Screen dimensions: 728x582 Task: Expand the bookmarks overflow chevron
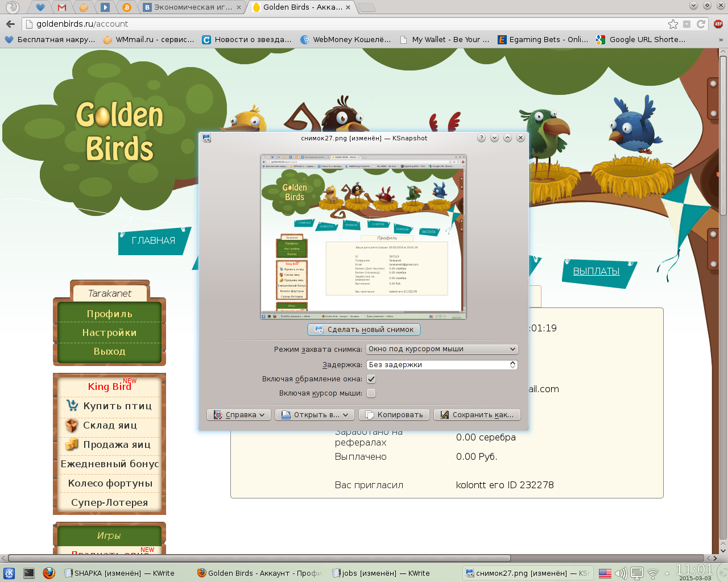click(721, 40)
